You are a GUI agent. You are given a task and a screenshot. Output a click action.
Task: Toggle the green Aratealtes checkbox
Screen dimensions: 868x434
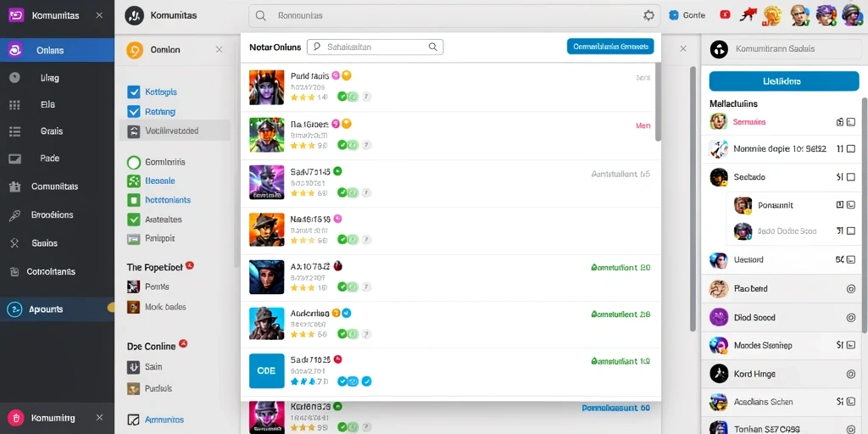[x=133, y=220]
